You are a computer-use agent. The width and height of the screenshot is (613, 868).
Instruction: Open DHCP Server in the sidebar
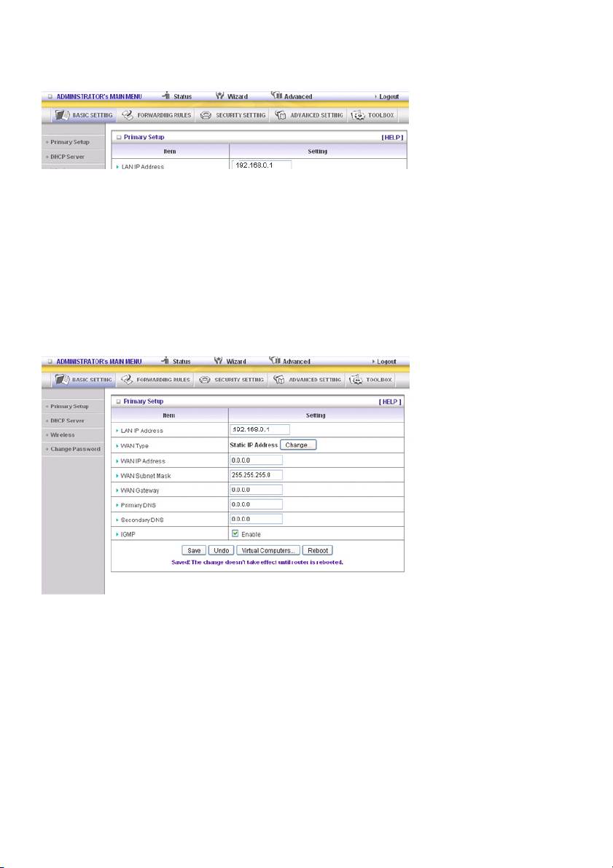(68, 421)
